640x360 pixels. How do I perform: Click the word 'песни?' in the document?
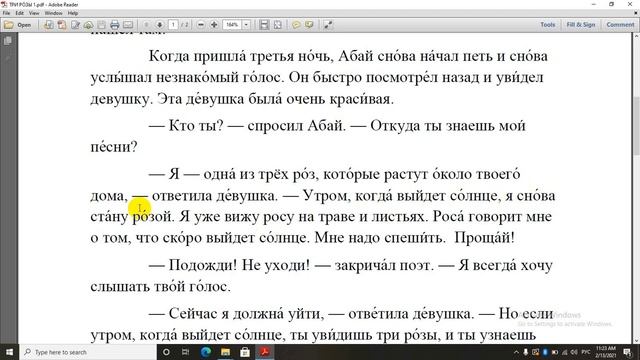[114, 147]
